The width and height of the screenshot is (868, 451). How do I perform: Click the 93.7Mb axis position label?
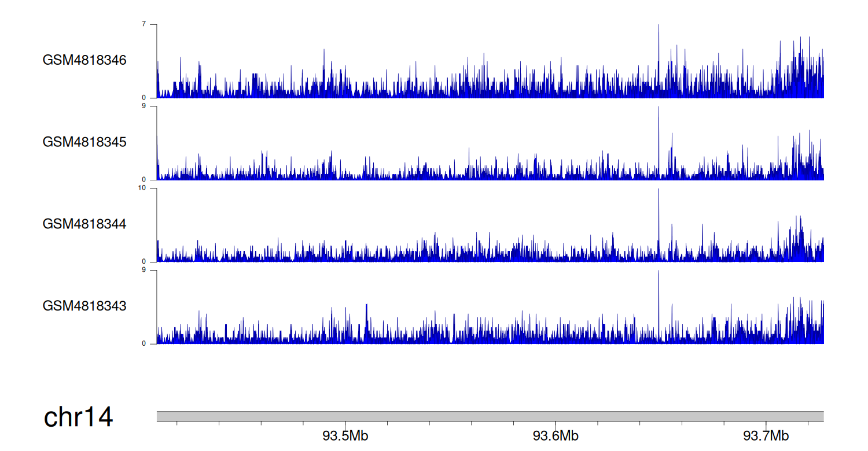tap(766, 435)
